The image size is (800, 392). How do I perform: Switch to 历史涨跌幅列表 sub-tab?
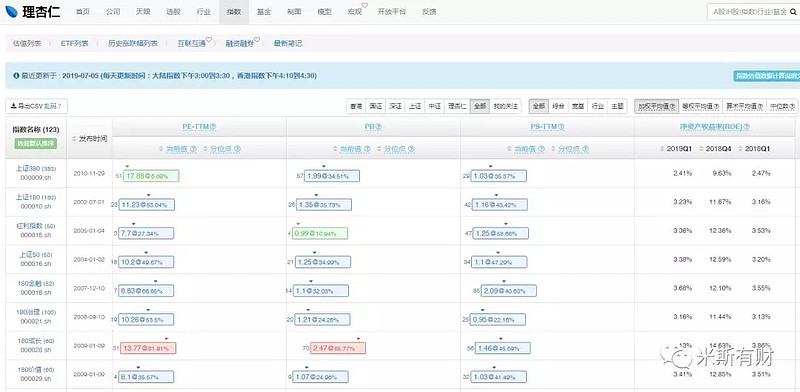tap(133, 43)
